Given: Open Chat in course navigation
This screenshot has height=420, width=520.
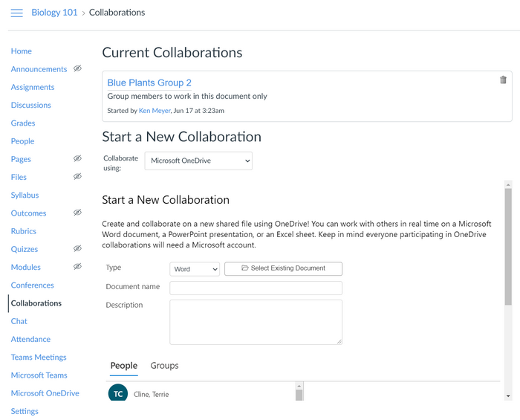Looking at the screenshot, I should click(19, 321).
